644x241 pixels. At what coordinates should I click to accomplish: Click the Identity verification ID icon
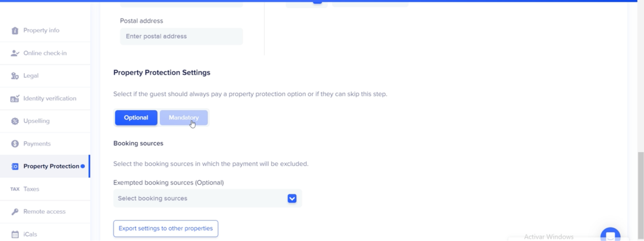point(15,99)
